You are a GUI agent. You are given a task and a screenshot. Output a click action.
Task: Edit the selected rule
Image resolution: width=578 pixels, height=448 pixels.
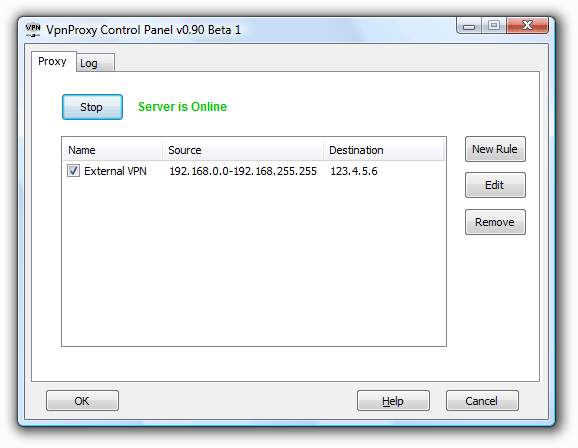point(495,185)
